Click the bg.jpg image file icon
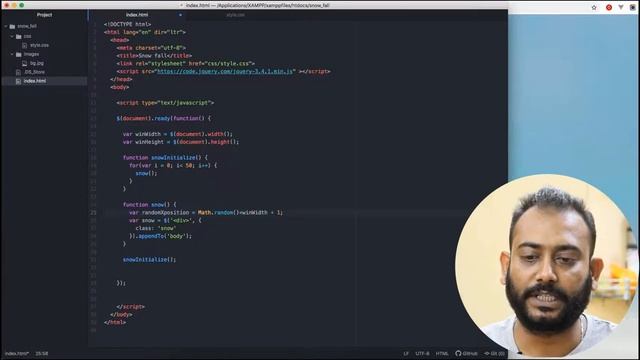640x360 pixels. [24, 63]
